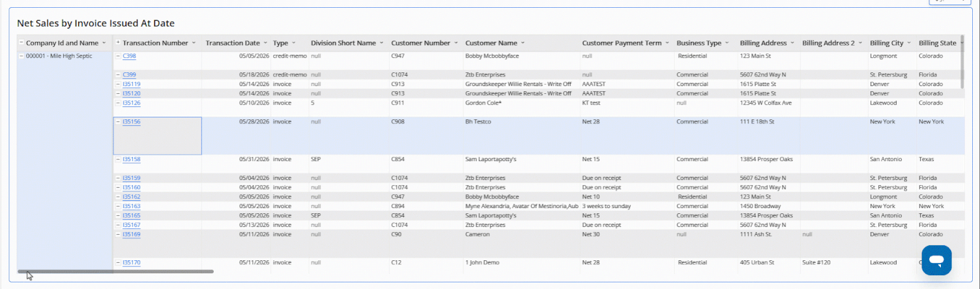
Task: Collapse row minus icon beside I35126
Action: coord(118,103)
